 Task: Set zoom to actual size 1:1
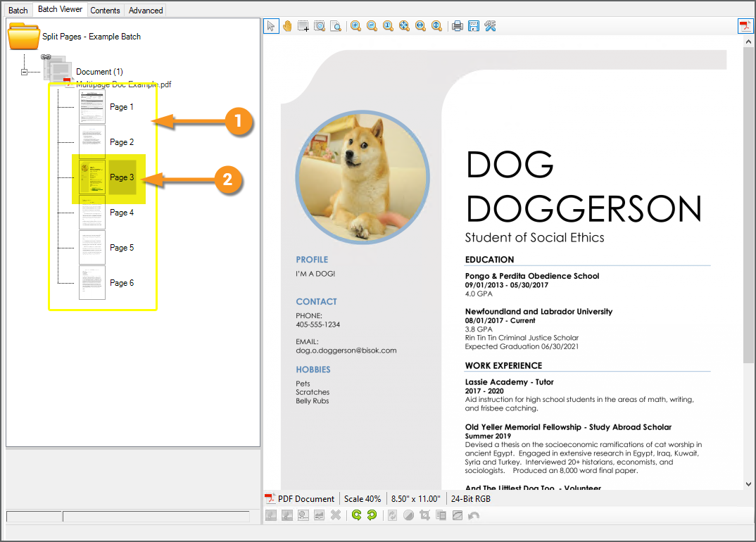pyautogui.click(x=388, y=26)
